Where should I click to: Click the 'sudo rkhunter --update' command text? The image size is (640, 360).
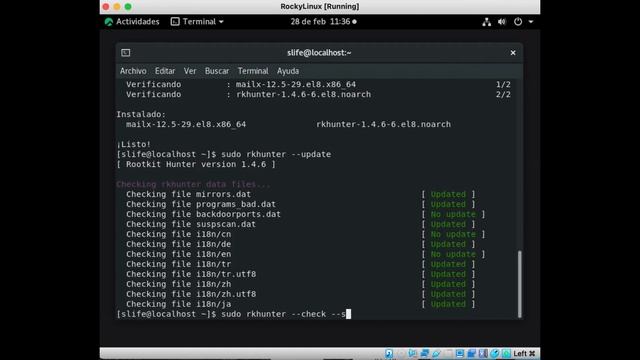pos(276,154)
